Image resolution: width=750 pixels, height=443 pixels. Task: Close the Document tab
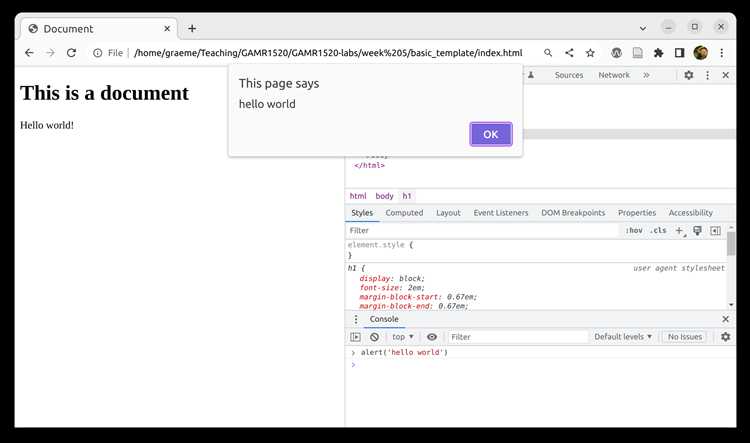[167, 29]
